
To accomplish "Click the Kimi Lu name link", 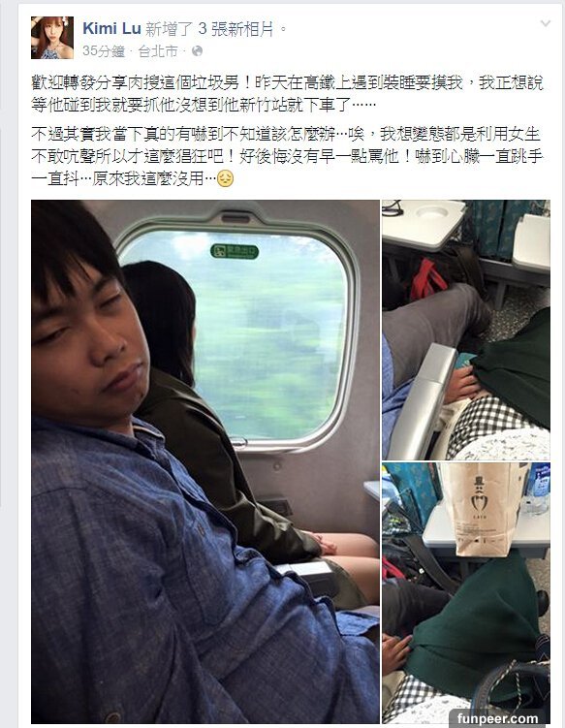I will [x=111, y=29].
